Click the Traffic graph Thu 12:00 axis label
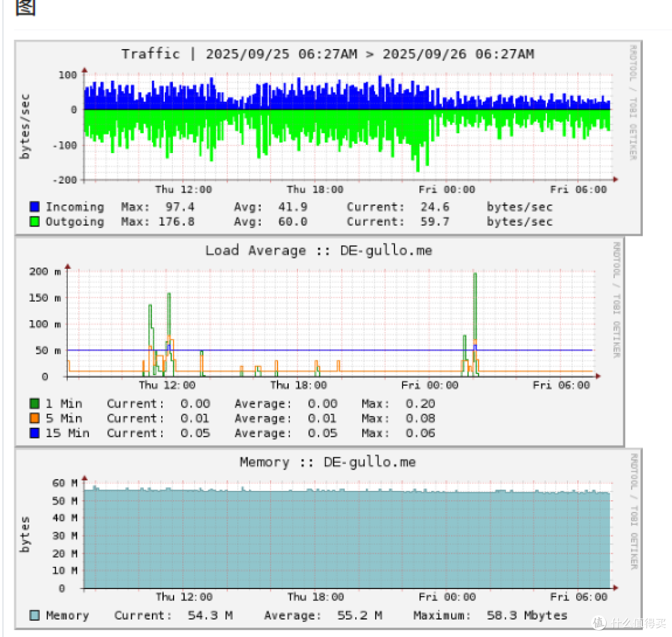Screen dimensions: 672x637 pyautogui.click(x=184, y=189)
